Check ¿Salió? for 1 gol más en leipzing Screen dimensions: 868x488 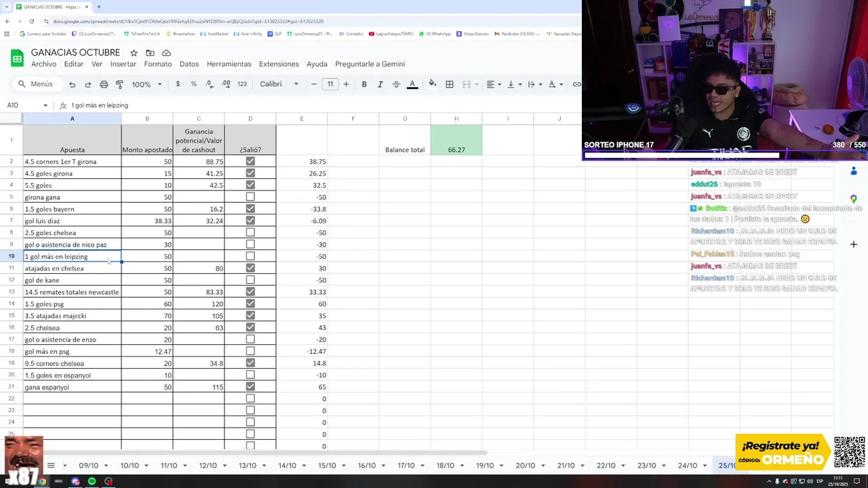pyautogui.click(x=250, y=256)
